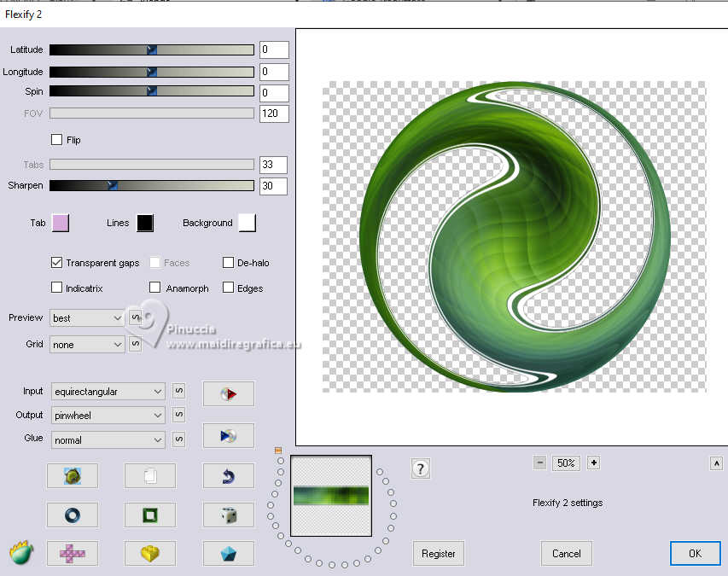
Task: Click the S button next to Preview
Action: tap(135, 318)
